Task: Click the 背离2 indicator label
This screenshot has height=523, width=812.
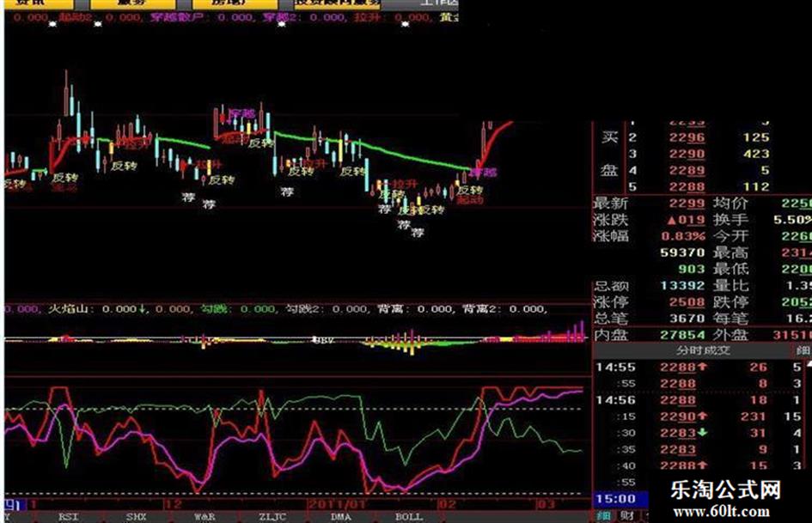Action: coord(480,309)
